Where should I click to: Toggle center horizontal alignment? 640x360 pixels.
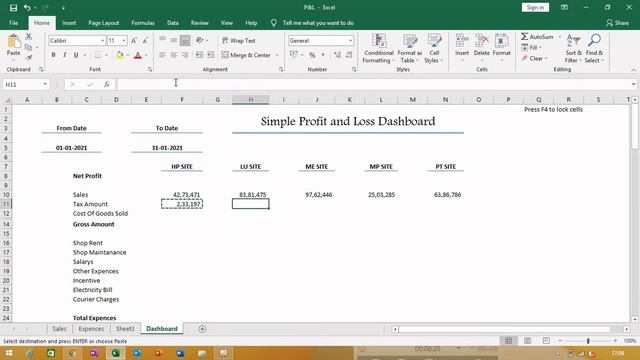click(x=173, y=55)
